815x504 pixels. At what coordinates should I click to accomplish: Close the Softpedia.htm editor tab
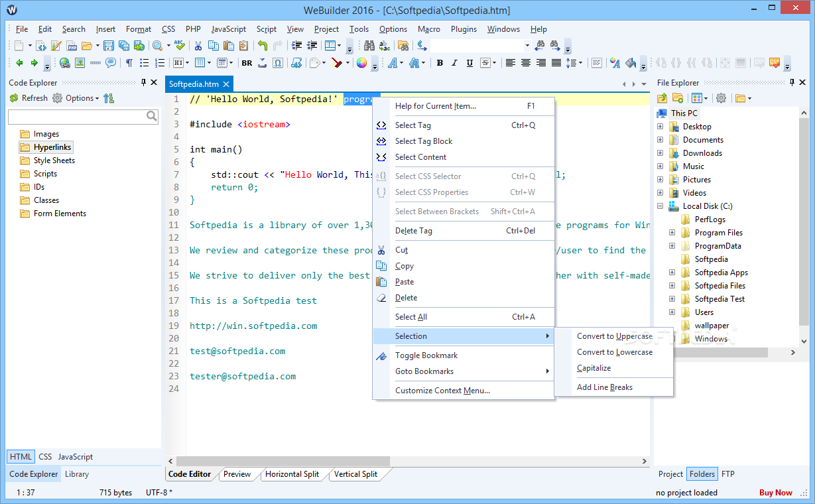click(x=225, y=84)
